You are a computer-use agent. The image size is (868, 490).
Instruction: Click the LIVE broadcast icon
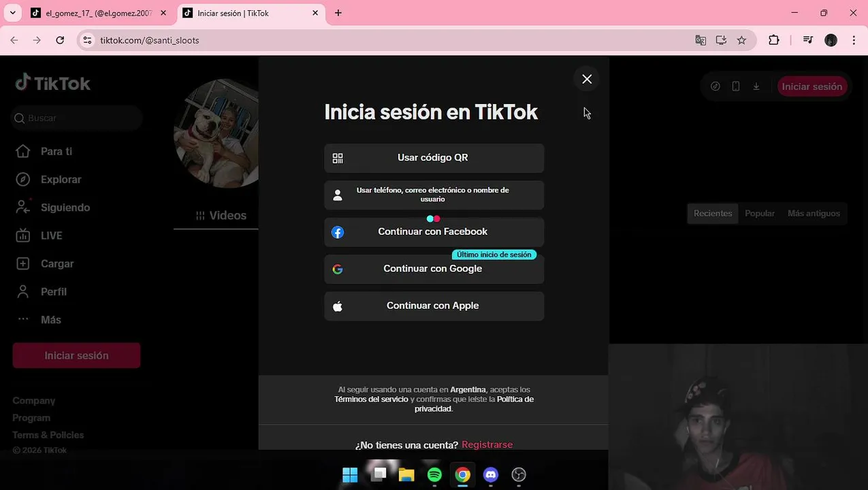23,235
